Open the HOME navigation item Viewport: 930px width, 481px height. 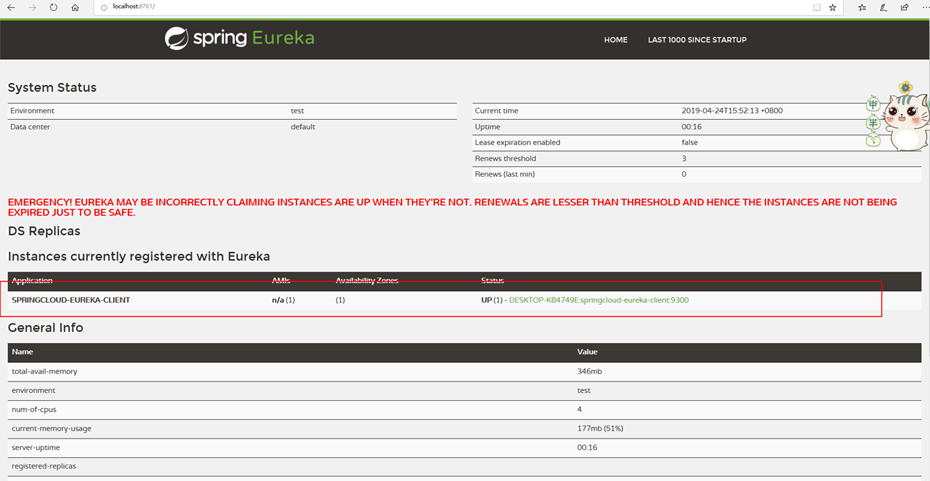pyautogui.click(x=616, y=40)
